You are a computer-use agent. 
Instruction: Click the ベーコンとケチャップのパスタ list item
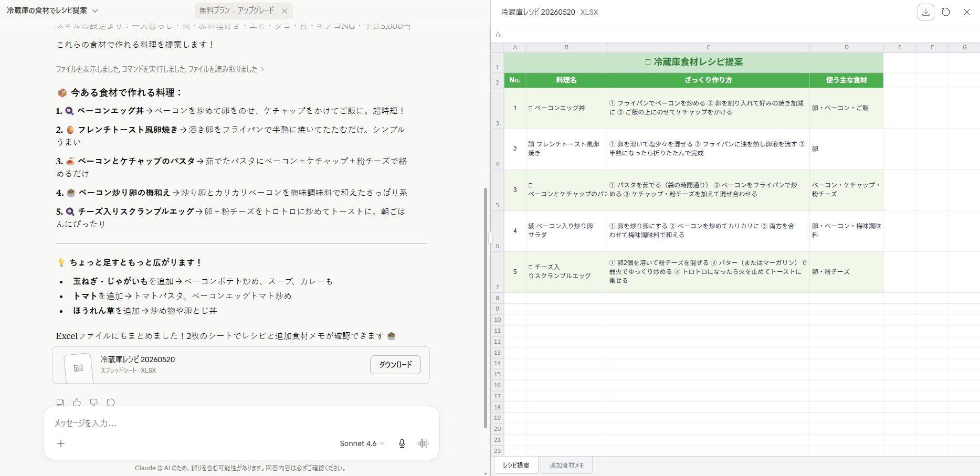pyautogui.click(x=231, y=167)
